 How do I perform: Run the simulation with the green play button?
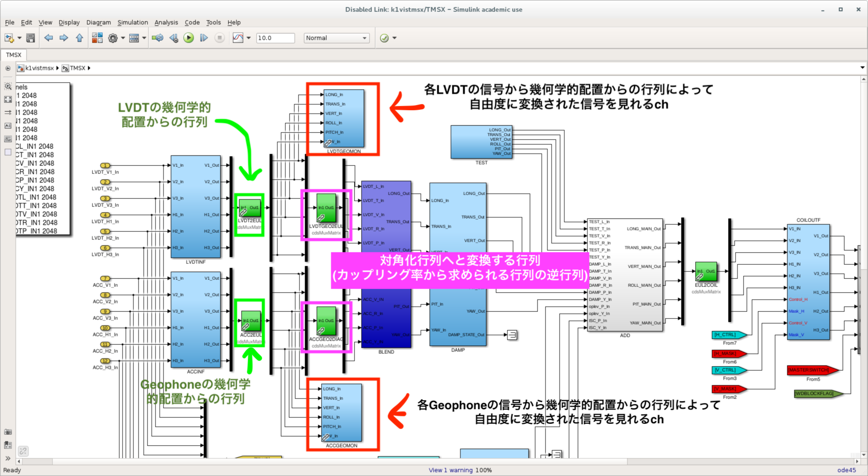click(x=189, y=38)
